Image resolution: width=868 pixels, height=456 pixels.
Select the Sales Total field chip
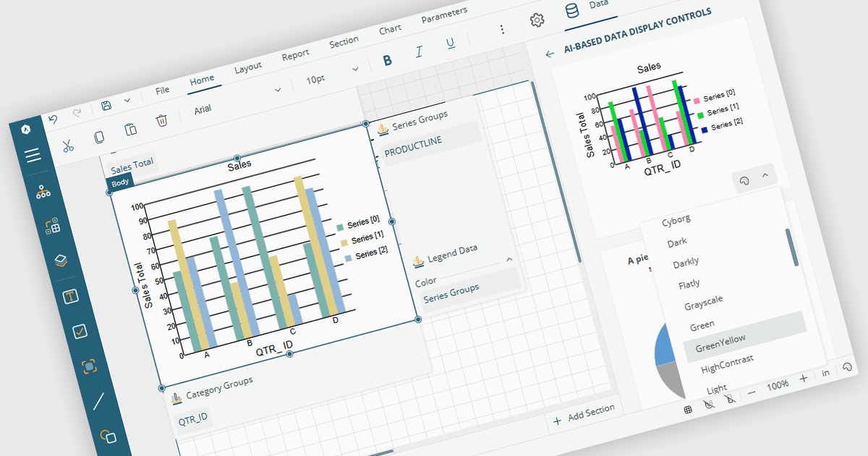(x=131, y=166)
